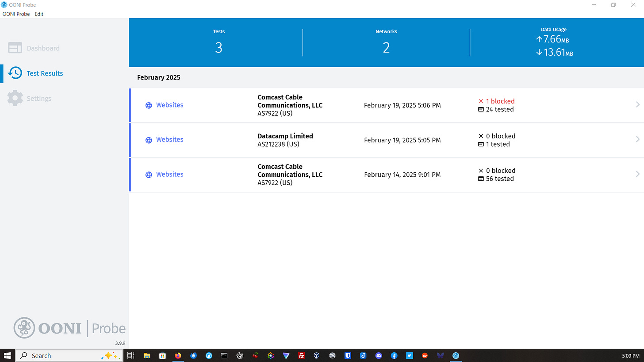644x362 pixels.
Task: Open Task View in taskbar
Action: pyautogui.click(x=130, y=355)
